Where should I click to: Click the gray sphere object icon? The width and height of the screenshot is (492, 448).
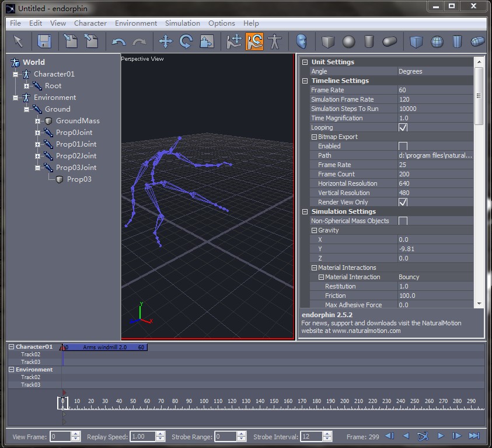[x=348, y=41]
